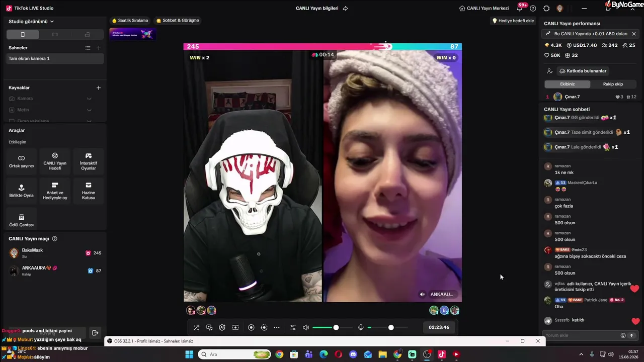Open the notifications bell
The image size is (644, 362).
(520, 8)
